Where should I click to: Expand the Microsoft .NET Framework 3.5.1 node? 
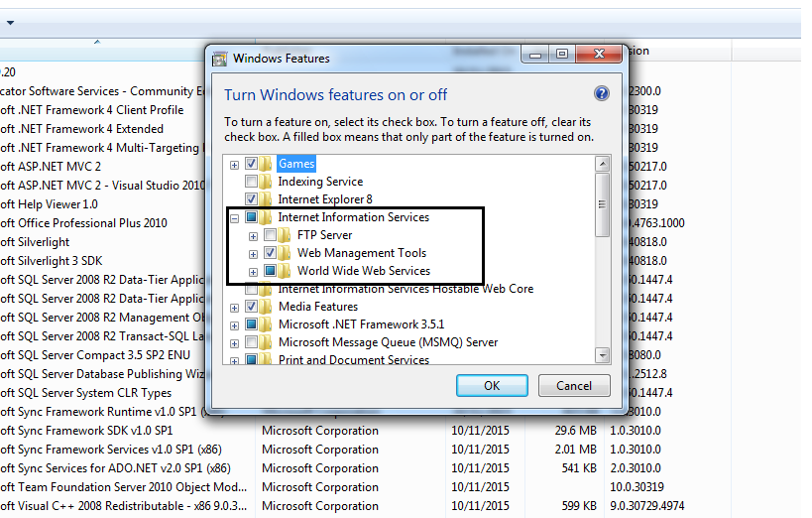tap(235, 325)
